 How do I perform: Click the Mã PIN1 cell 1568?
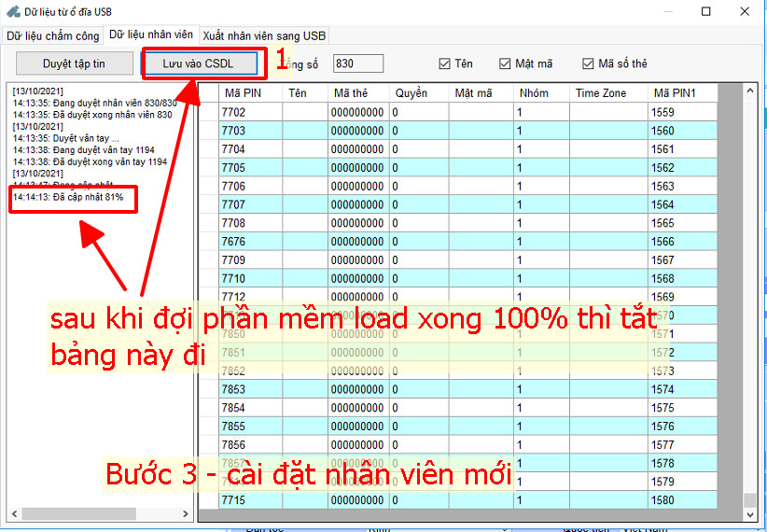(x=682, y=278)
